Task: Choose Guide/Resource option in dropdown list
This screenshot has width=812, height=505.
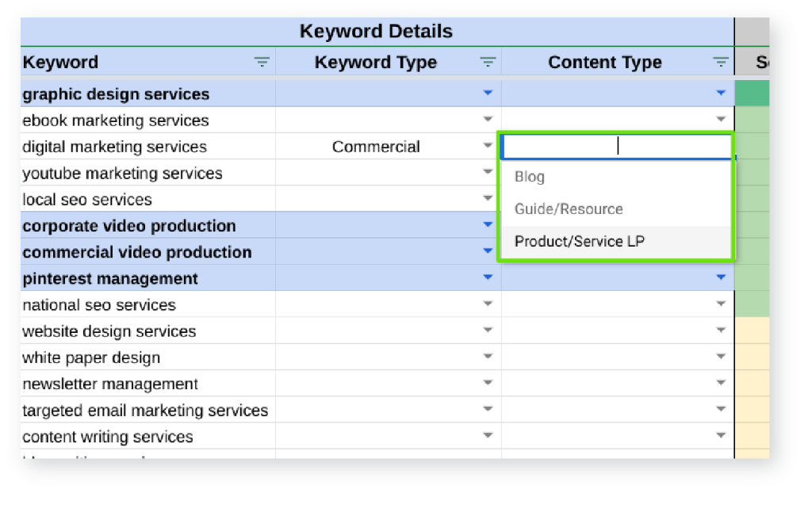Action: click(x=569, y=209)
